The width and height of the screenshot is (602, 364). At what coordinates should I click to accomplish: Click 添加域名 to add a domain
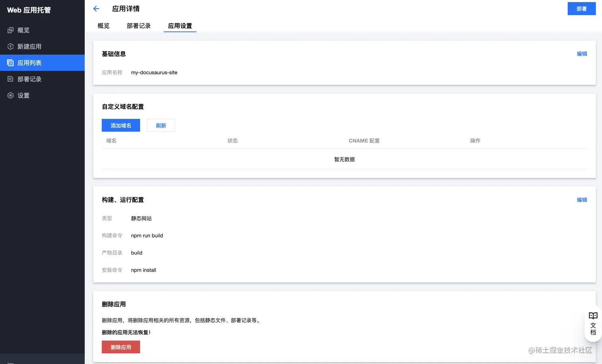pos(121,125)
